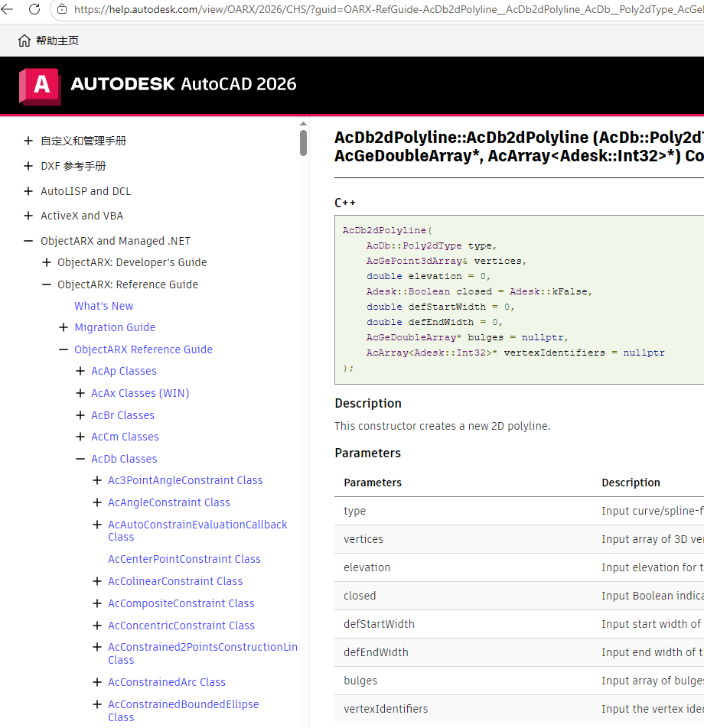Open the AcAx Classes (WIN) link
Image resolution: width=704 pixels, height=728 pixels.
(140, 393)
